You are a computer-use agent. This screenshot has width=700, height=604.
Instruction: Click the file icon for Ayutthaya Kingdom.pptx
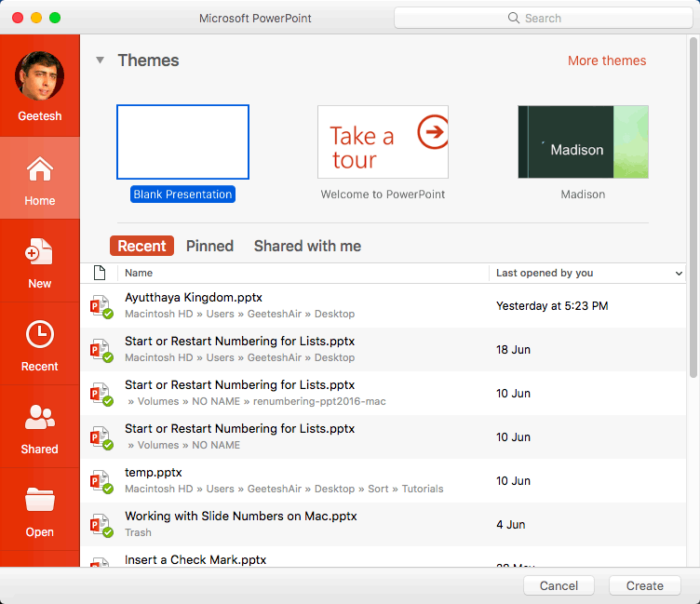[x=100, y=306]
